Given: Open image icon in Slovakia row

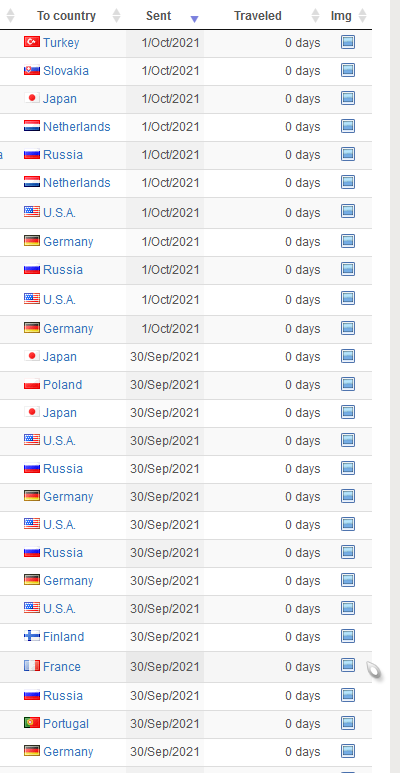Looking at the screenshot, I should point(348,70).
